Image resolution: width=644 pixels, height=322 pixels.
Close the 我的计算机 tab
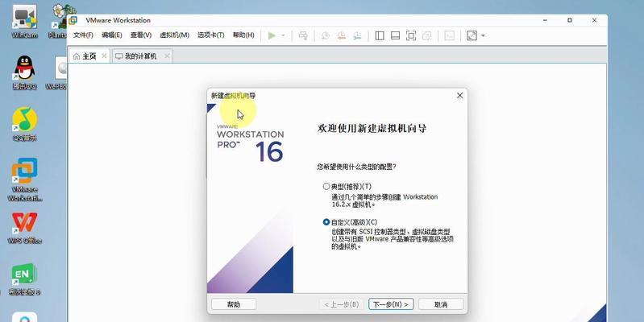[167, 56]
